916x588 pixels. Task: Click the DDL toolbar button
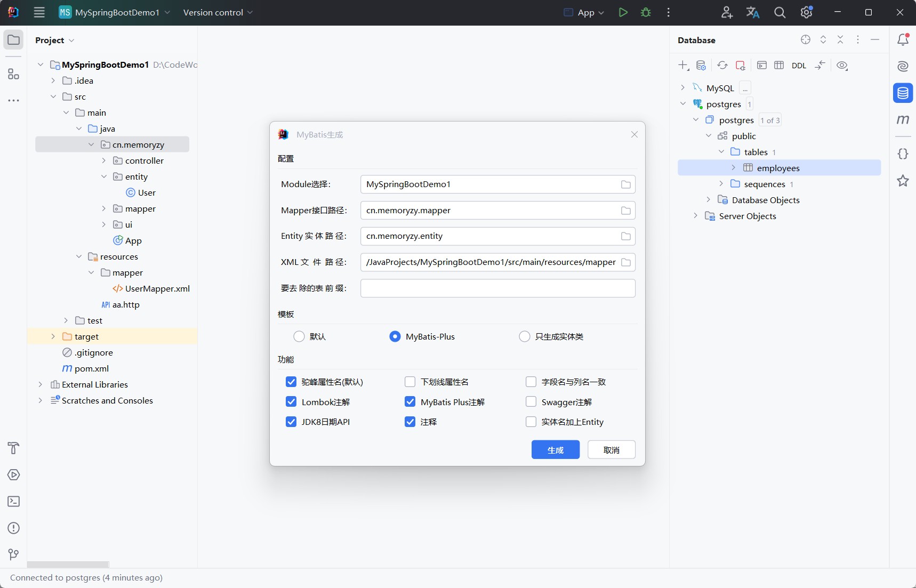click(799, 66)
